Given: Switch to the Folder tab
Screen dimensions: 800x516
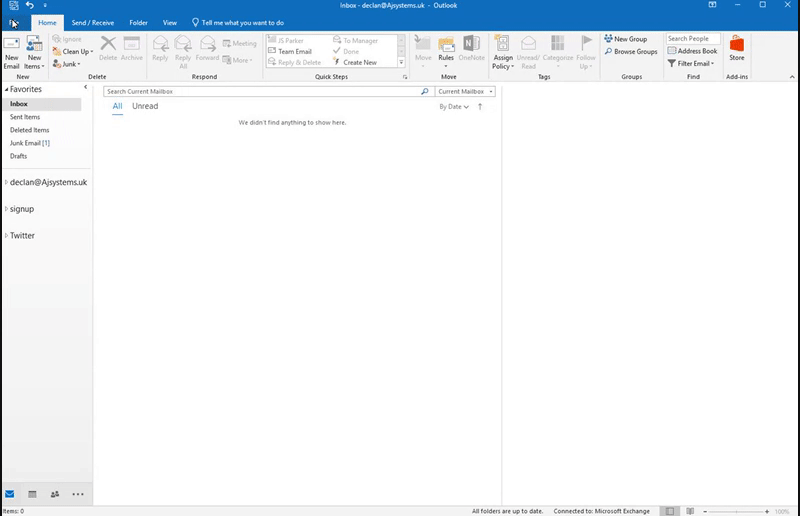Looking at the screenshot, I should tap(138, 23).
